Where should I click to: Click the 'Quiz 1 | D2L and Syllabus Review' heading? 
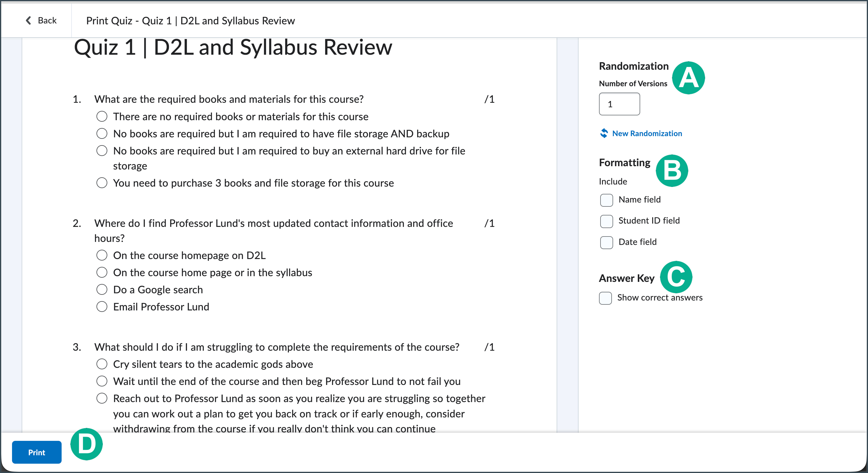pyautogui.click(x=233, y=47)
